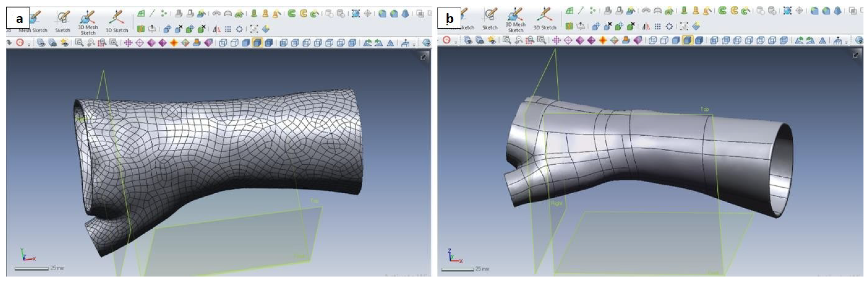Screen dimensions: 868x282
Task: Select 3D Mesh Sketch in panel a
Action: pos(88,18)
